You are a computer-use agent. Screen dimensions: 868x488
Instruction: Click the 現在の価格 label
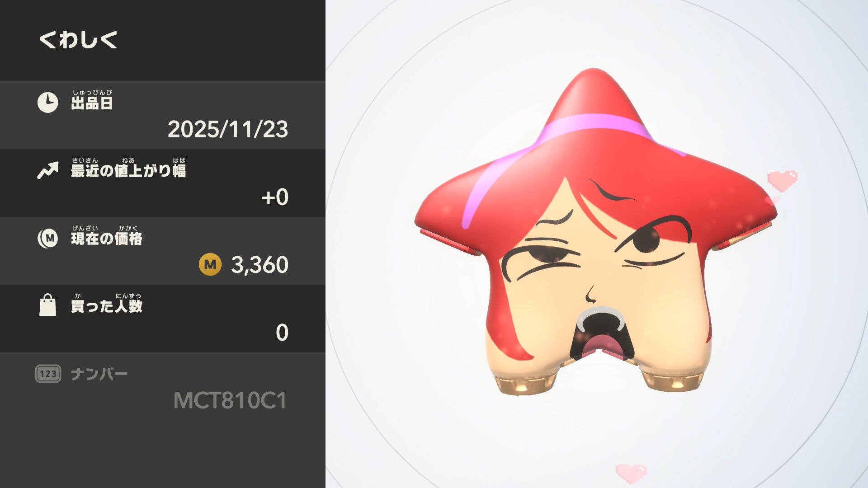tap(107, 235)
